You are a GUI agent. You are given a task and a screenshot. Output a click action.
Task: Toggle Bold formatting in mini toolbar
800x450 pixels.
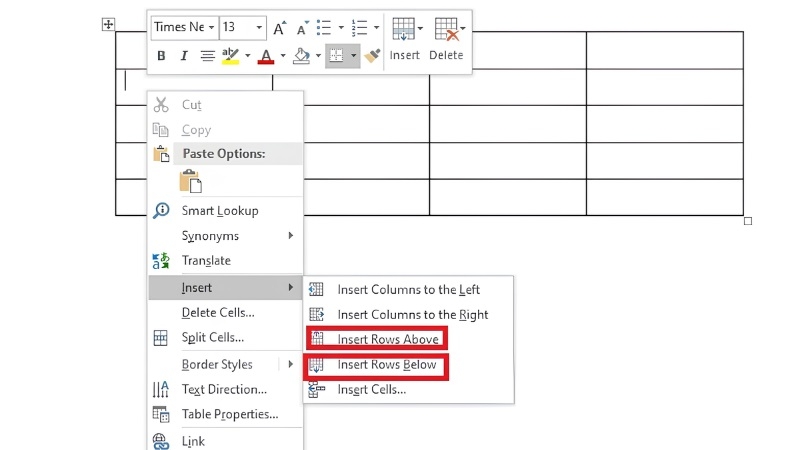pyautogui.click(x=161, y=56)
